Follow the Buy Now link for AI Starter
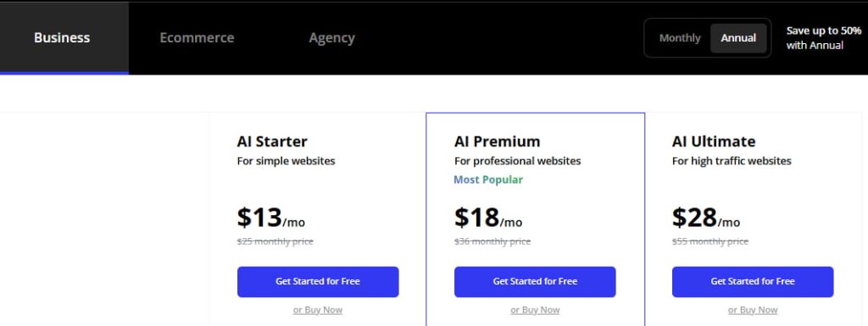The image size is (868, 326). click(318, 310)
